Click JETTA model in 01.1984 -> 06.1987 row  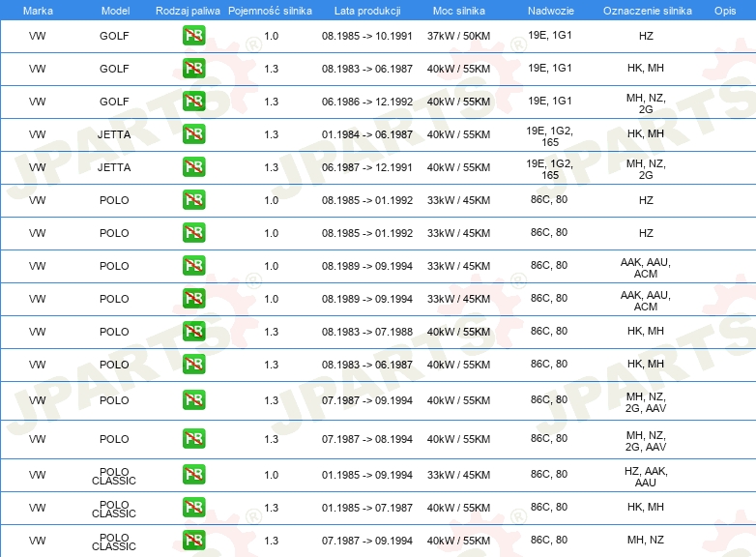click(114, 134)
